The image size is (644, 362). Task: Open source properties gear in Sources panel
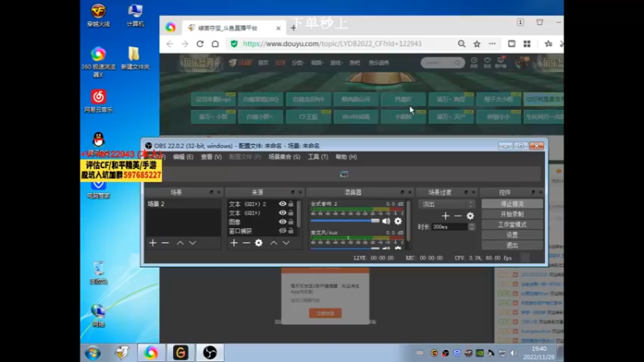coord(258,243)
